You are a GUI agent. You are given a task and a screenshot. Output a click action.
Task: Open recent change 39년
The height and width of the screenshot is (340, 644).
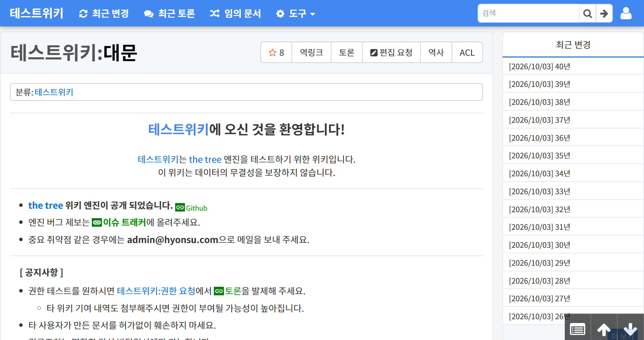tap(573, 84)
